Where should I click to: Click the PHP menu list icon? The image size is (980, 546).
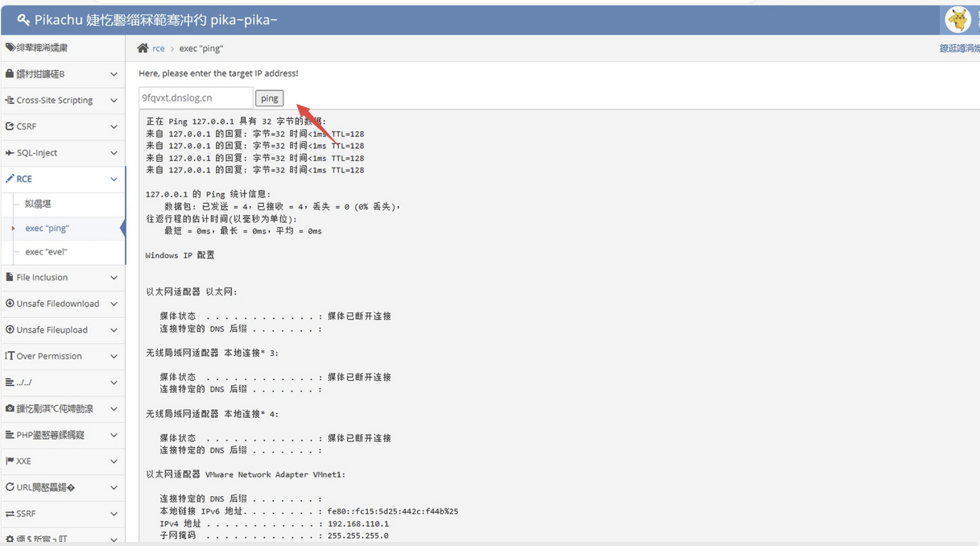click(x=10, y=435)
